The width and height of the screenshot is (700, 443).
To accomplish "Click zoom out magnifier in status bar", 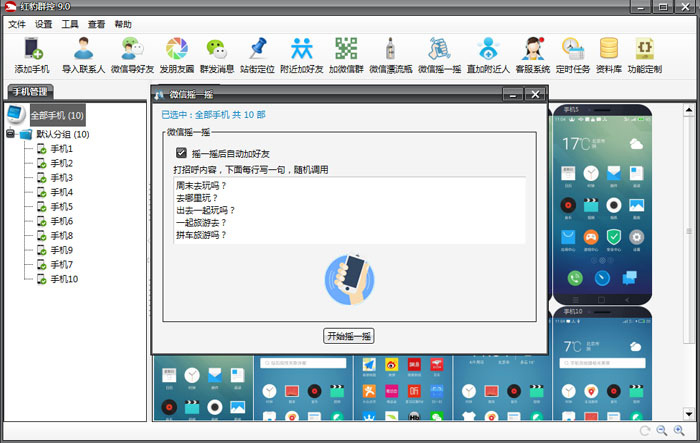I will [x=662, y=430].
